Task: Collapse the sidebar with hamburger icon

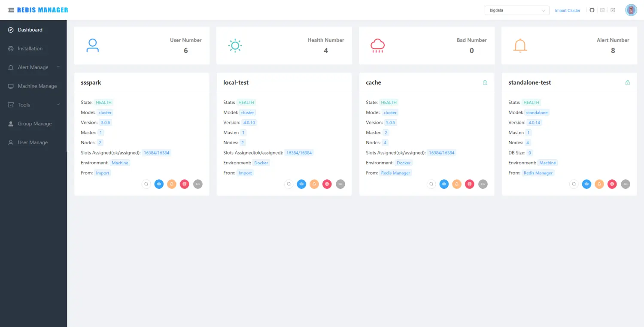Action: (x=11, y=10)
